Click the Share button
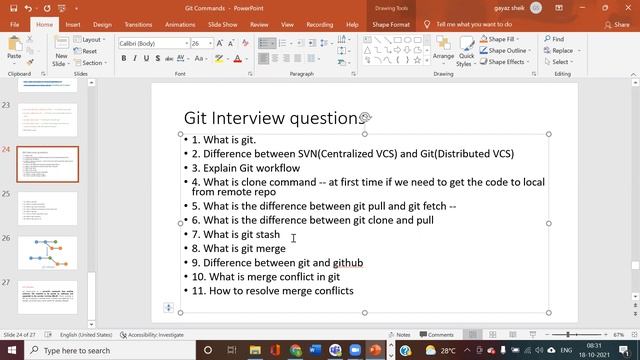The image size is (640, 360). tap(617, 24)
